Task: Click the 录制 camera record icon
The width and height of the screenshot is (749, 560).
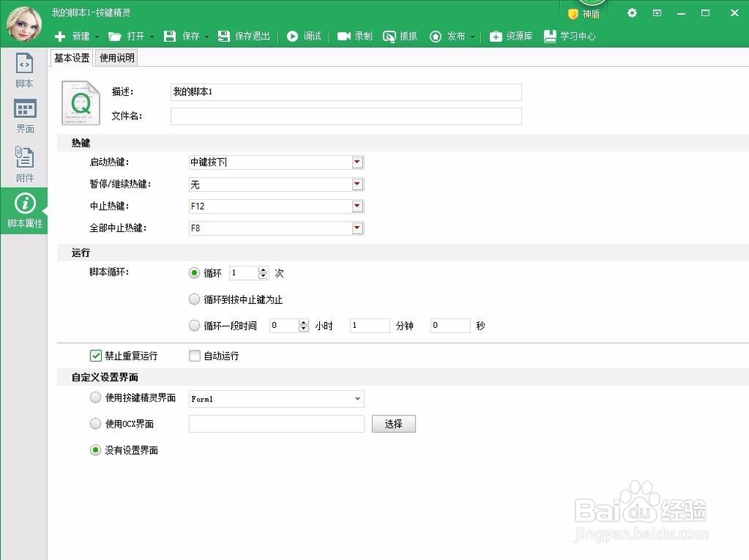Action: tap(344, 36)
